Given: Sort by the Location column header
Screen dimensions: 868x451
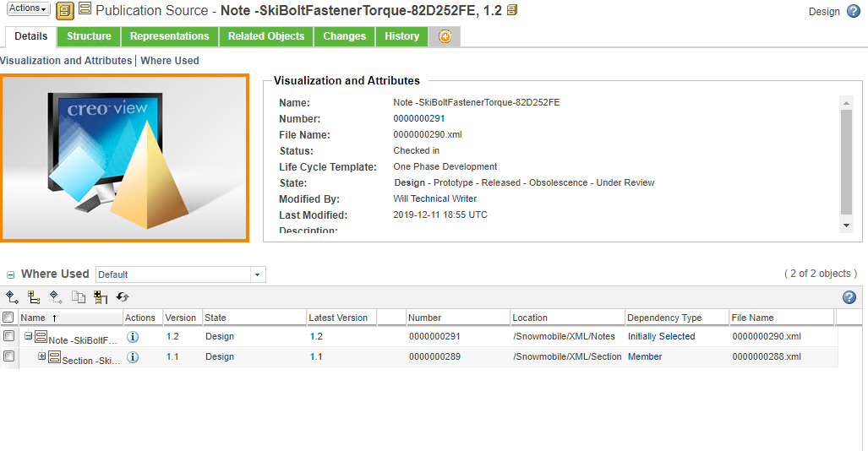Looking at the screenshot, I should (567, 318).
